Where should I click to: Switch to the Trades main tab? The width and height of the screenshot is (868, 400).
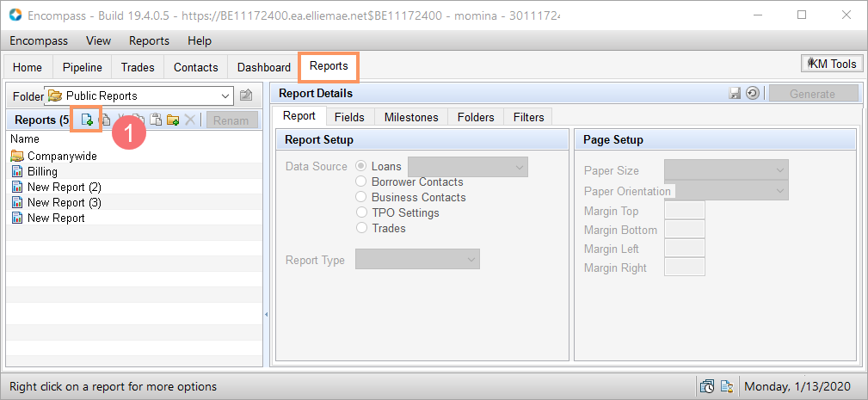[138, 67]
